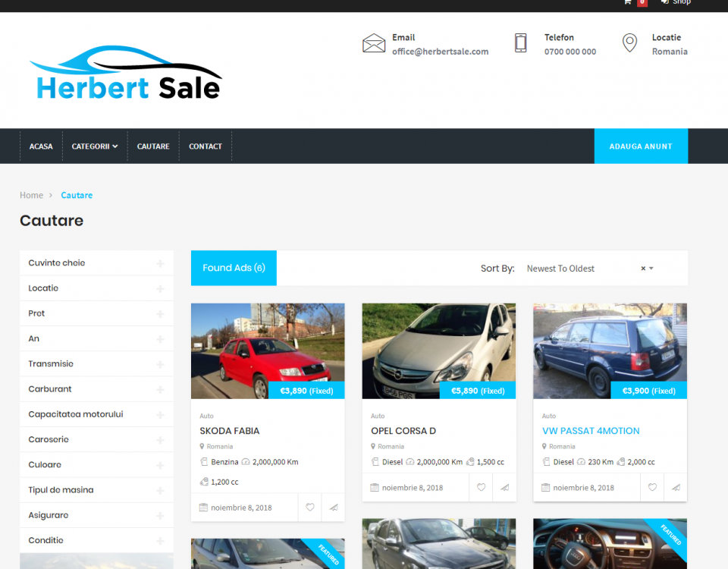
Task: Favorite the VW Passat 4Motion heart icon
Action: [x=652, y=487]
